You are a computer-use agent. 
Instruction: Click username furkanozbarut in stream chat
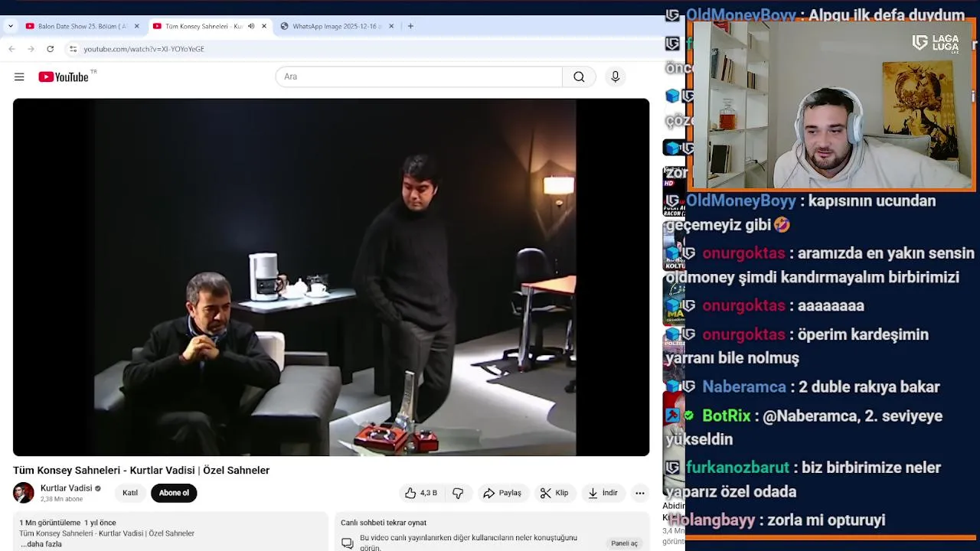coord(737,468)
